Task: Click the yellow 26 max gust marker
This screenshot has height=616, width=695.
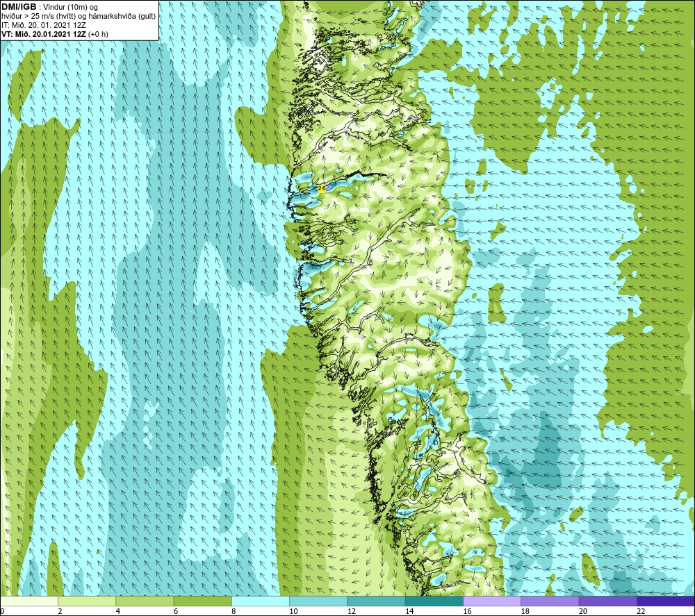Action: tap(322, 188)
